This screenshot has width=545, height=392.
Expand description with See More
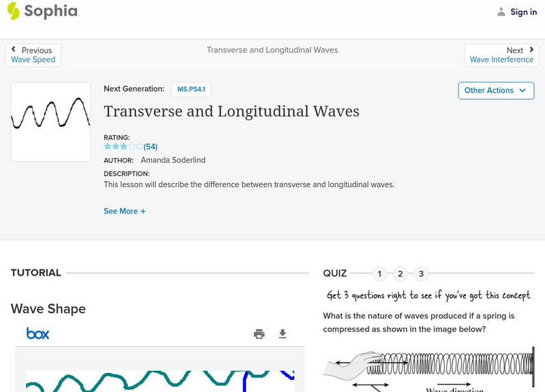pyautogui.click(x=125, y=211)
